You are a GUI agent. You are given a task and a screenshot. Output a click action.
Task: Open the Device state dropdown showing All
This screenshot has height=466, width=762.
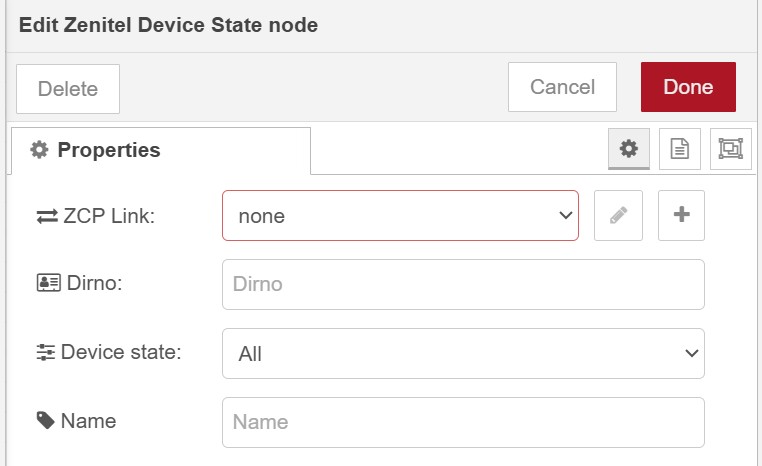click(463, 353)
